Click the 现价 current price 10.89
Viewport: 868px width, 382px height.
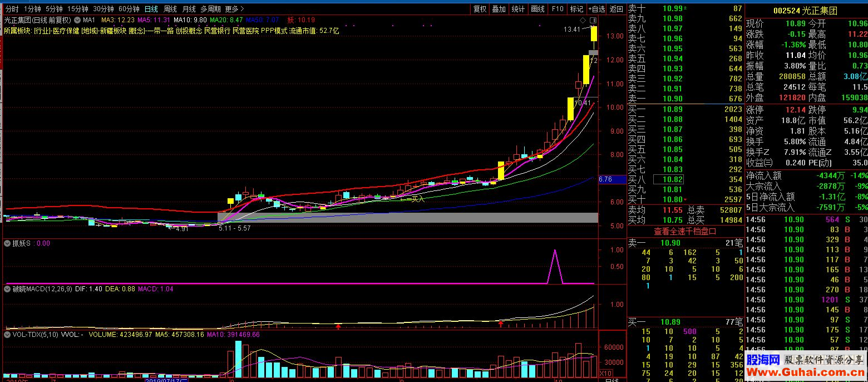[x=796, y=24]
